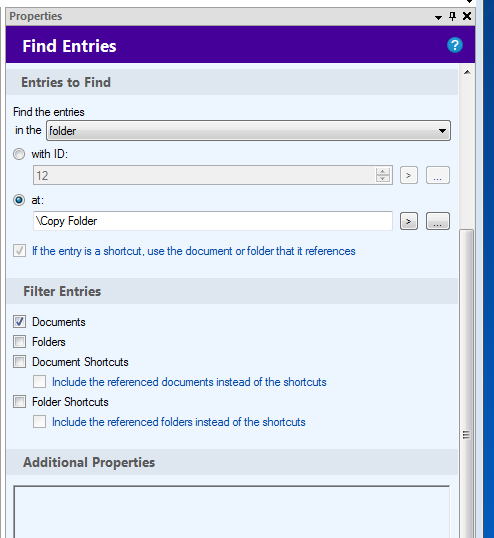Check the Document Shortcuts checkbox

point(19,362)
